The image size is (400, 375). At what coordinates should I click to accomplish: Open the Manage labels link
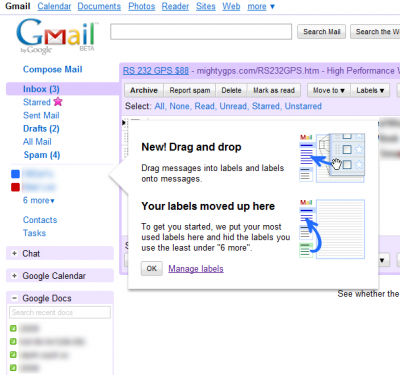196,269
